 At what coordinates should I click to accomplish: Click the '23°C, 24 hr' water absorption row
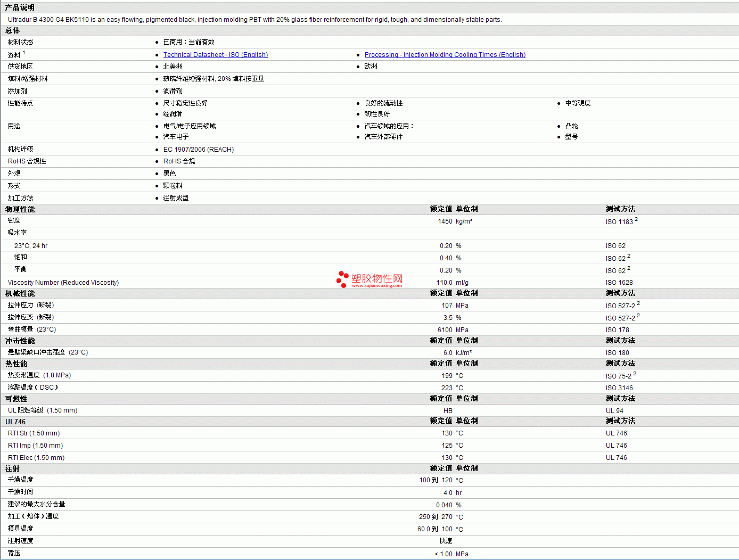click(31, 246)
